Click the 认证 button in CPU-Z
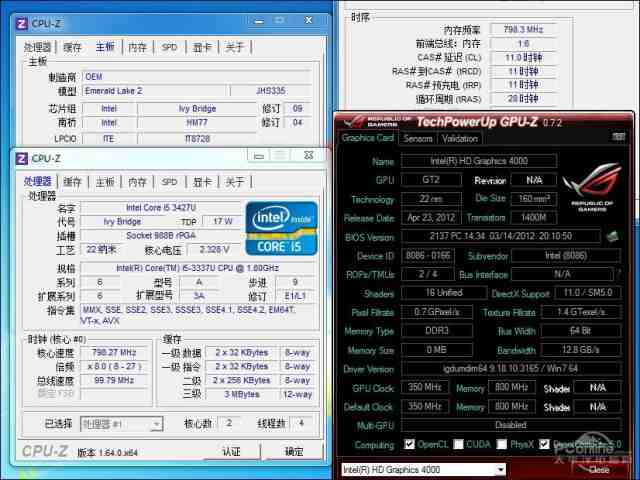The image size is (640, 480). point(231,451)
